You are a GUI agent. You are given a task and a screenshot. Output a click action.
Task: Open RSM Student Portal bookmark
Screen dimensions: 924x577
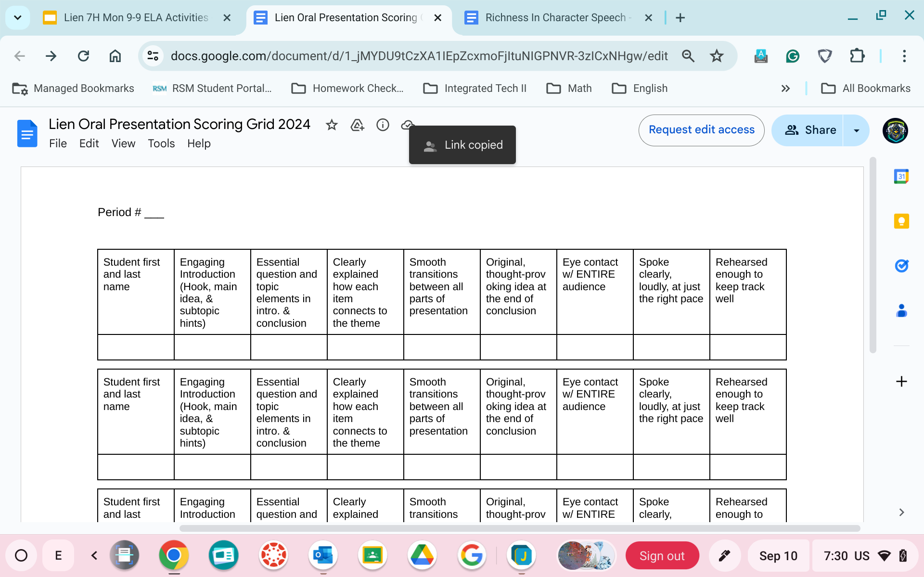pyautogui.click(x=212, y=89)
